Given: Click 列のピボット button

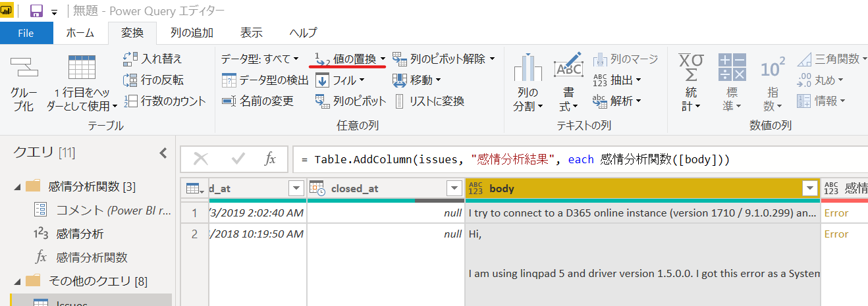Looking at the screenshot, I should (x=350, y=101).
